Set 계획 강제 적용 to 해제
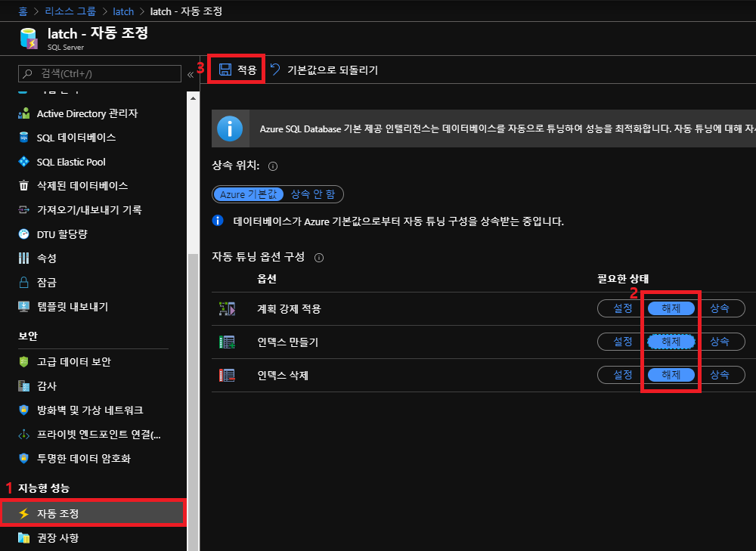Viewport: 756px width, 551px height. coord(671,308)
